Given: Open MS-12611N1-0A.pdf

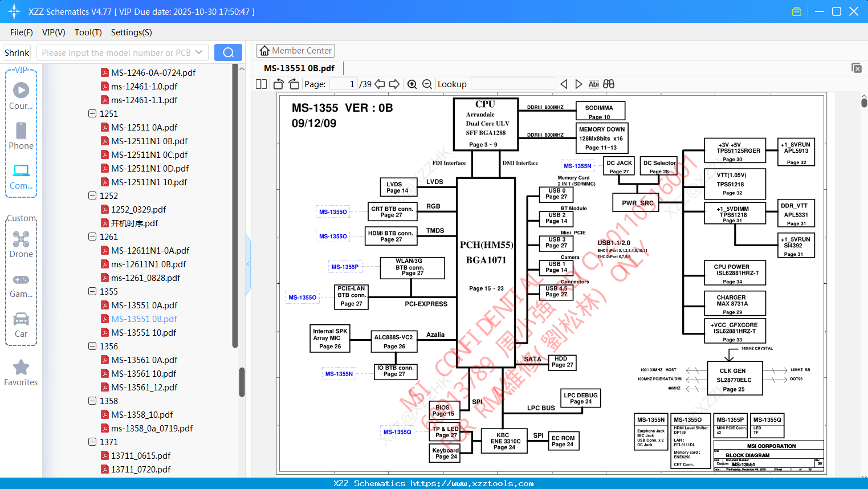Looking at the screenshot, I should pos(150,250).
